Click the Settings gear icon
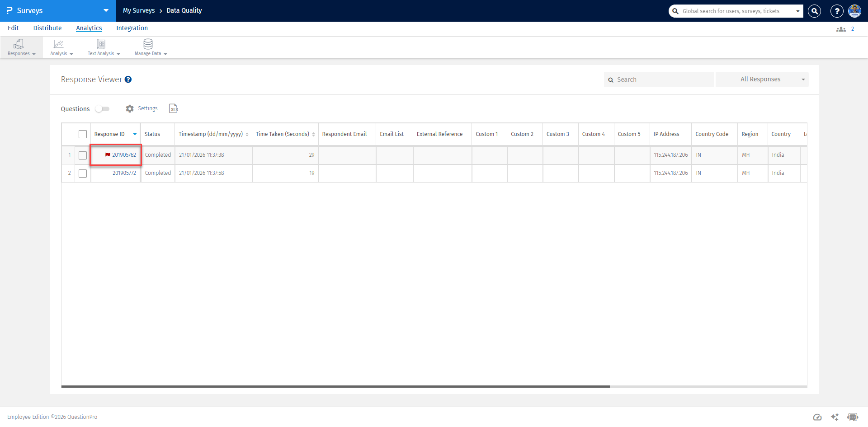The height and width of the screenshot is (427, 868). click(130, 108)
